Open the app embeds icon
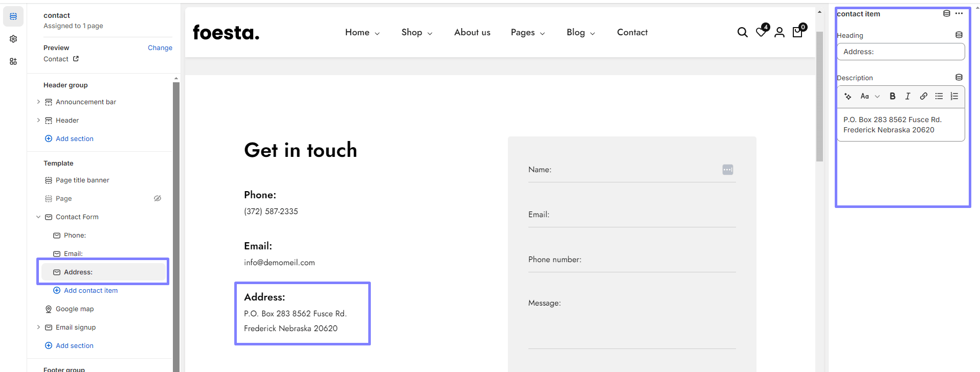This screenshot has height=372, width=980. 13,61
